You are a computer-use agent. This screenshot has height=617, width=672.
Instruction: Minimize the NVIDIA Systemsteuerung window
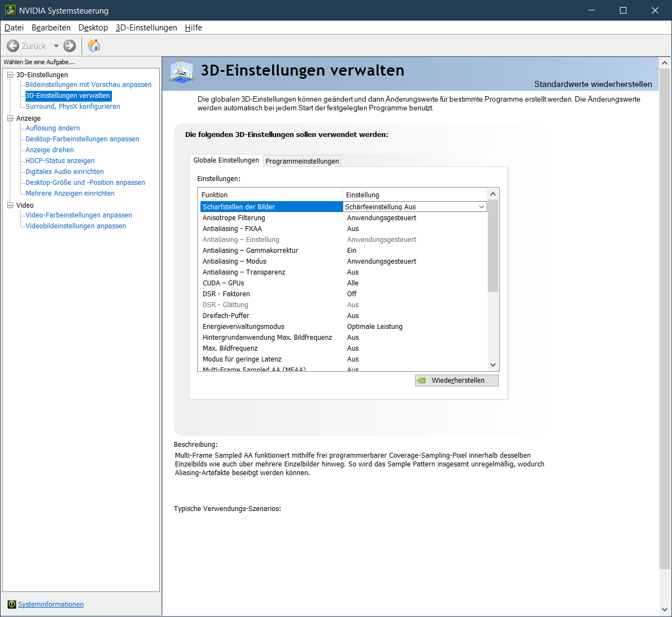point(592,10)
